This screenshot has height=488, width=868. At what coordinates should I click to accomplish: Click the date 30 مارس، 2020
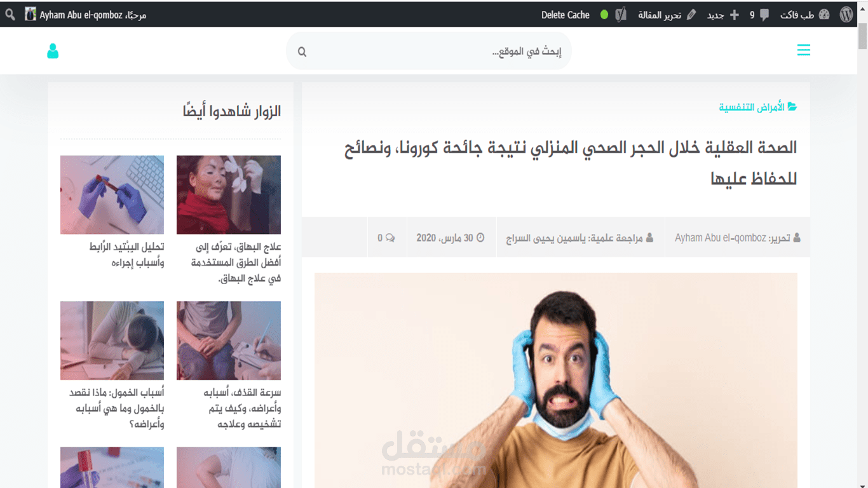tap(445, 238)
